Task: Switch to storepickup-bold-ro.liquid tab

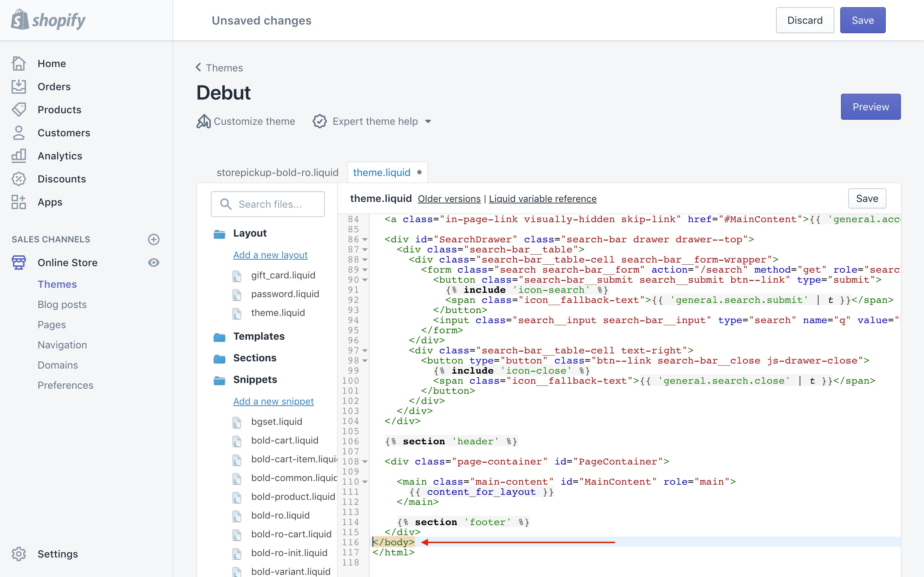Action: (x=277, y=172)
